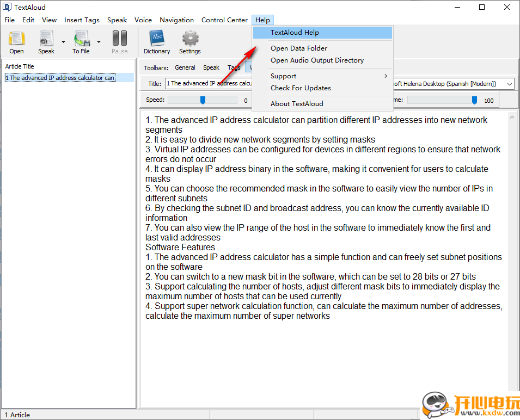The image size is (520, 420).
Task: Click the TextAloud app icon in title bar
Action: tap(7, 7)
